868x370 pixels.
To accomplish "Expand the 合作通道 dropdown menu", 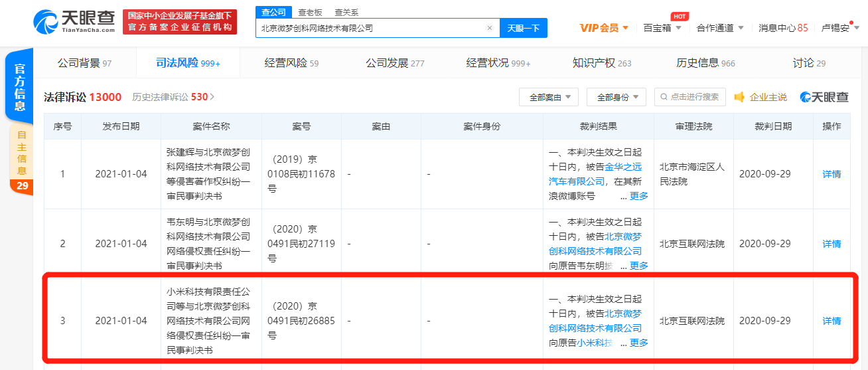I will tap(720, 28).
